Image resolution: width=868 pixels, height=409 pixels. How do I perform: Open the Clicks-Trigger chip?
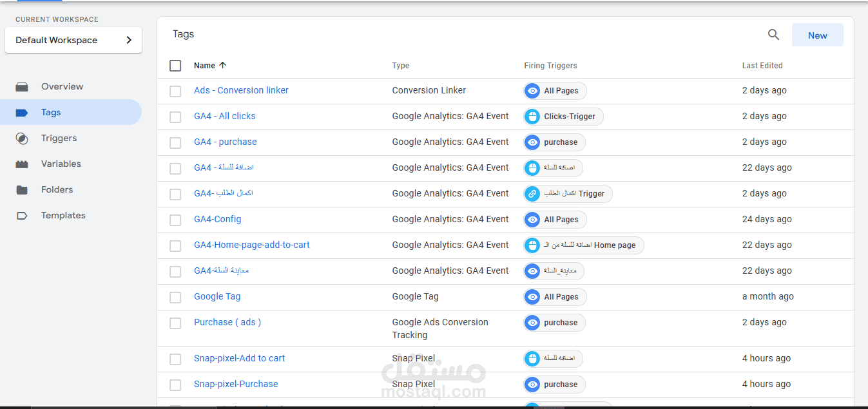point(564,117)
